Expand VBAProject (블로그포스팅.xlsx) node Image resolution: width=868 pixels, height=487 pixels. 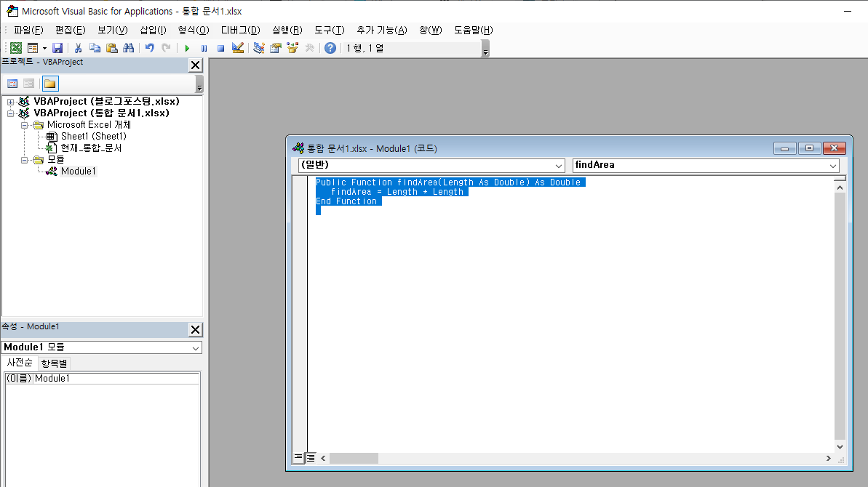tap(10, 102)
